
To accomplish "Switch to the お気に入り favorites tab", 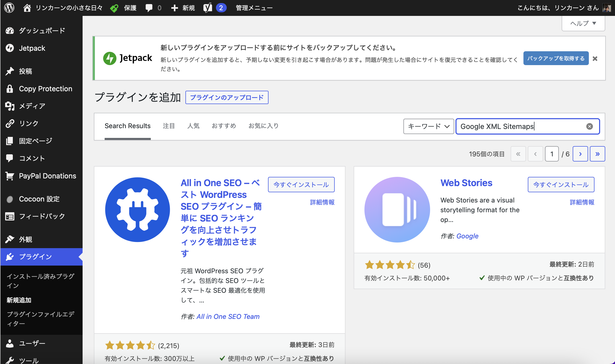I will [x=264, y=126].
